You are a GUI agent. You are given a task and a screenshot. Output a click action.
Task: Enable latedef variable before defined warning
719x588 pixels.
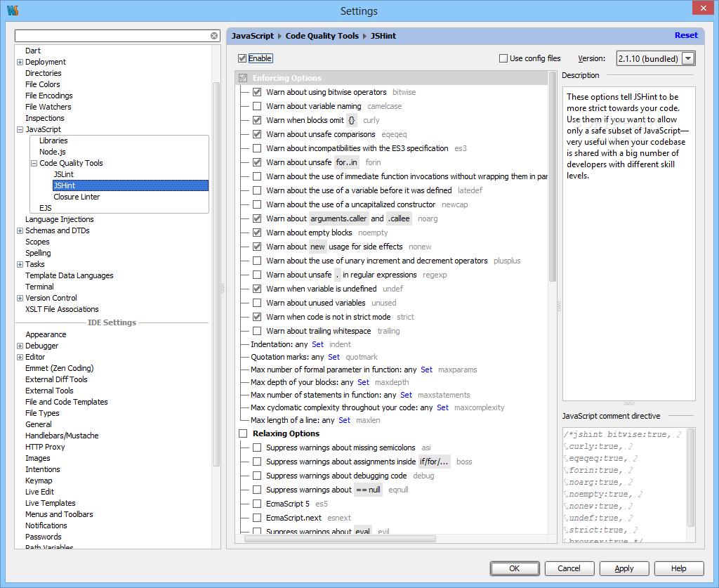[257, 190]
